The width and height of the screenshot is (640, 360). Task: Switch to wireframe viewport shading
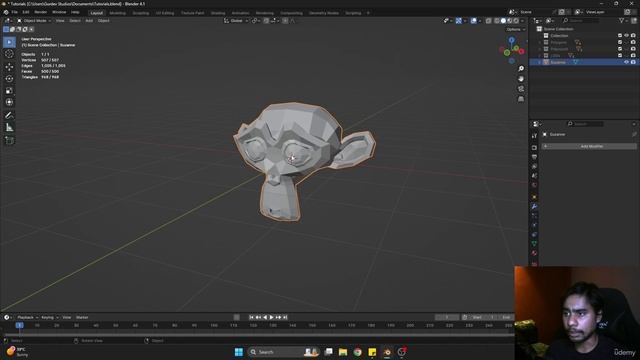[497, 21]
